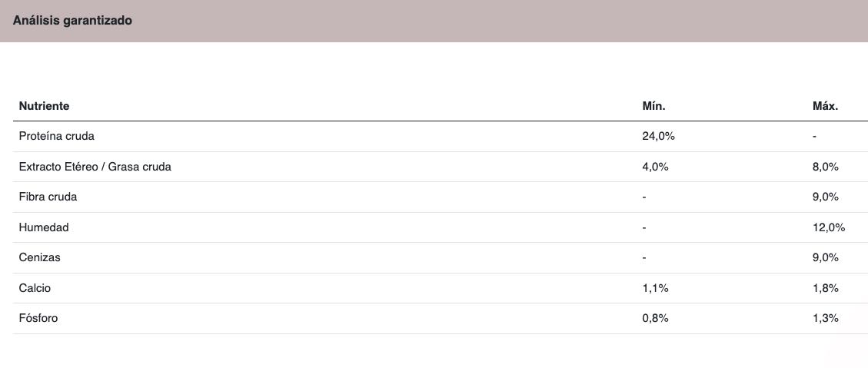The width and height of the screenshot is (868, 368).
Task: Click the 9,0% maximum Fibra cruda value
Action: (x=826, y=197)
